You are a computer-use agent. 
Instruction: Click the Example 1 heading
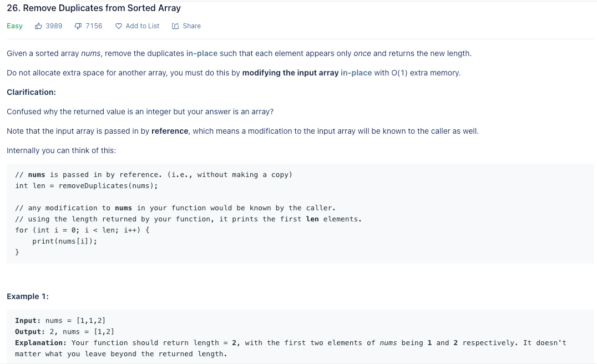pyautogui.click(x=27, y=296)
